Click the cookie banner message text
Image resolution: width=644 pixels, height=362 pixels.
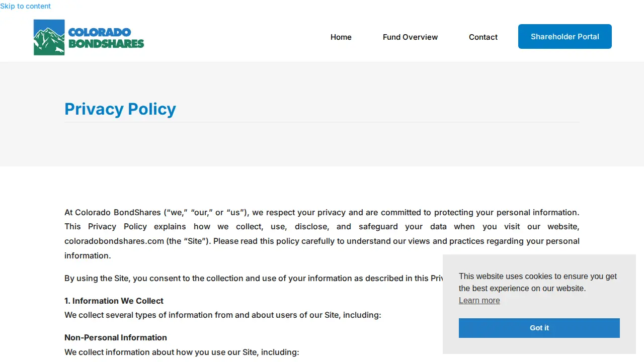coord(538,282)
